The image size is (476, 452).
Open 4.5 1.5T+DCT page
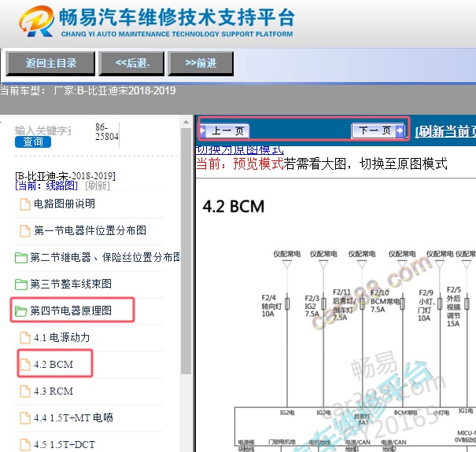(65, 445)
